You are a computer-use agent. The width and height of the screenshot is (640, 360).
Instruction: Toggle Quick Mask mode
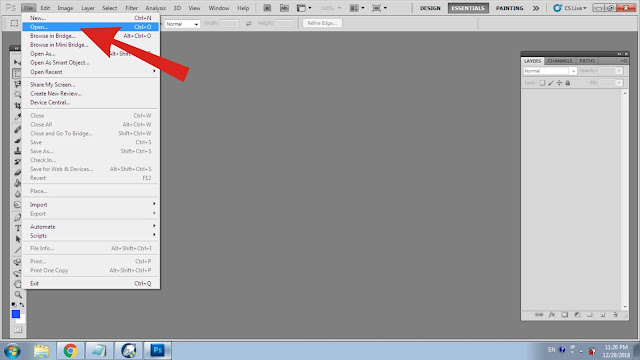click(x=18, y=329)
